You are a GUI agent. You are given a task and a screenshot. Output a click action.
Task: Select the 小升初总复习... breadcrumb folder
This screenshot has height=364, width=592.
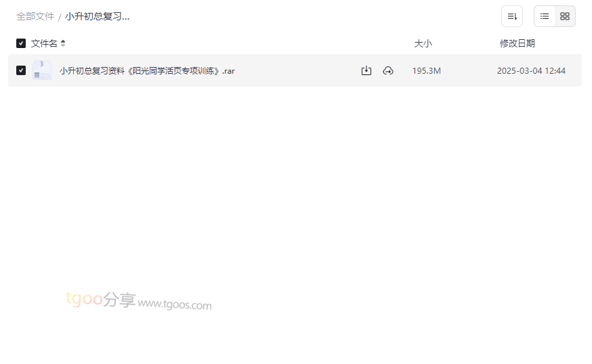(97, 17)
